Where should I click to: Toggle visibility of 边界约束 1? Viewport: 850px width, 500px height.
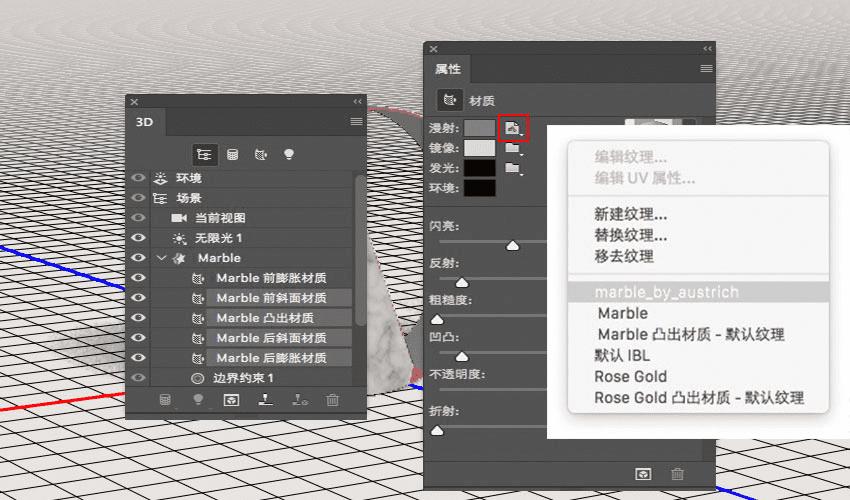(138, 378)
